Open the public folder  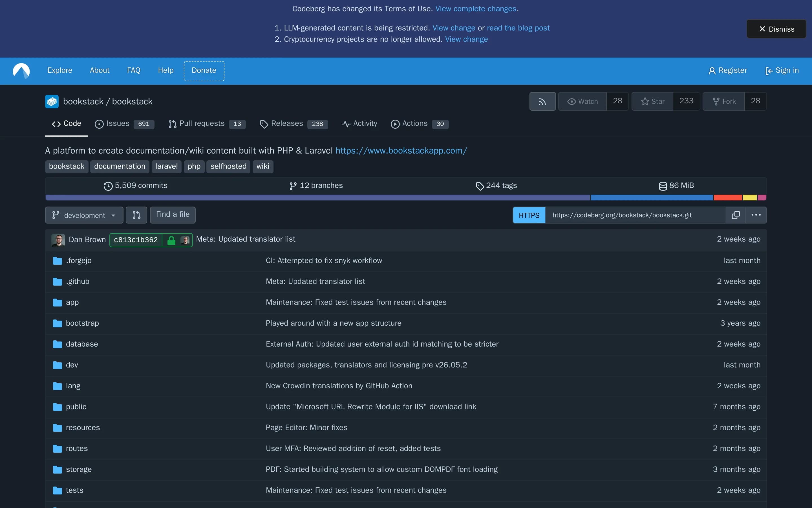[76, 406]
